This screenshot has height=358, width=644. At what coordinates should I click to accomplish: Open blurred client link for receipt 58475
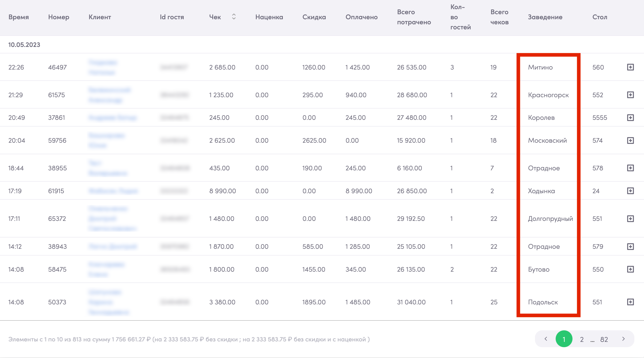(106, 269)
